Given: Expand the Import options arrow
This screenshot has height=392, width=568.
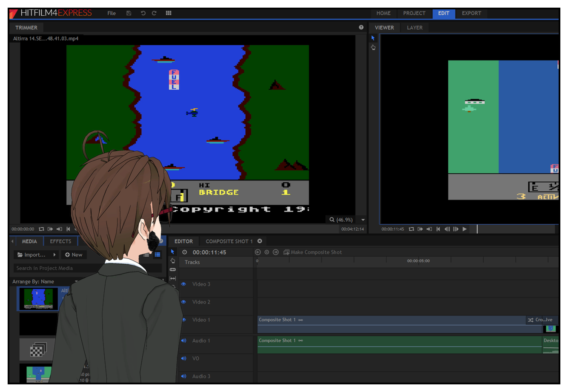Looking at the screenshot, I should click(x=55, y=255).
